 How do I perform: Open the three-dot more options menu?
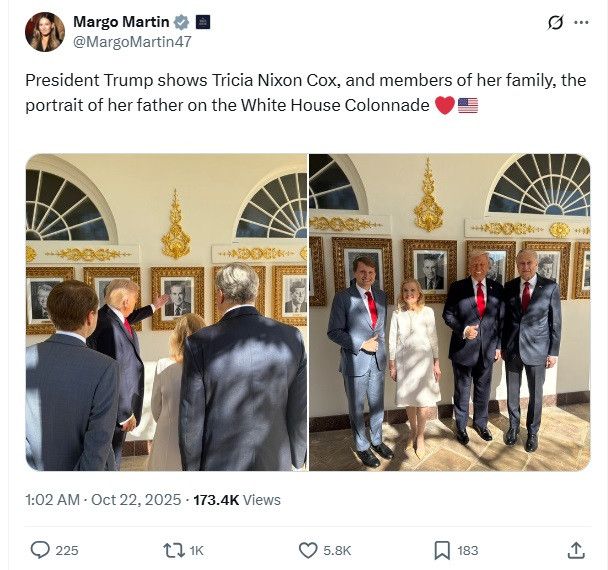[582, 22]
